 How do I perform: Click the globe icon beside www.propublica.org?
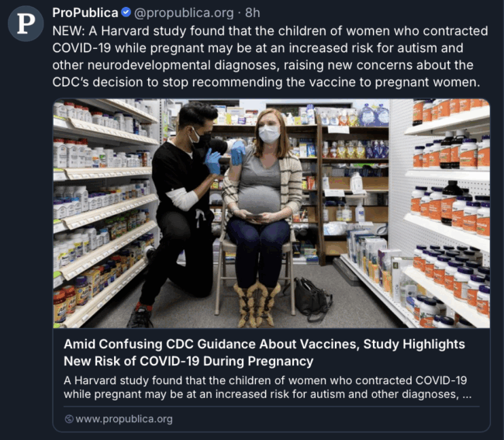pos(69,419)
